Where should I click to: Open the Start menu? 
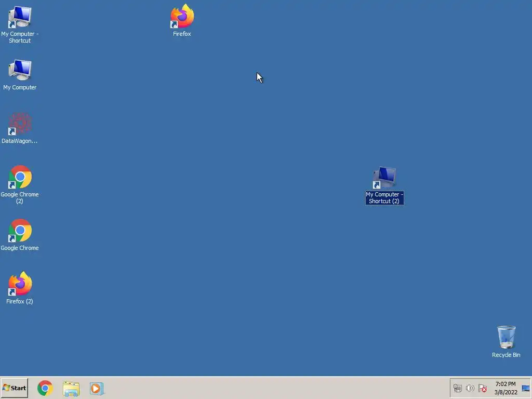(x=14, y=388)
